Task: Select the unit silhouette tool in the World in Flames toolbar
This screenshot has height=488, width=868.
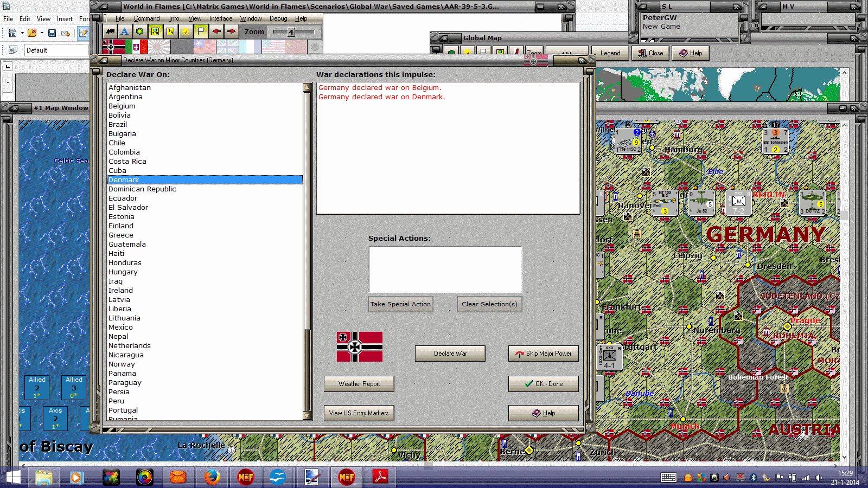Action: [x=110, y=31]
